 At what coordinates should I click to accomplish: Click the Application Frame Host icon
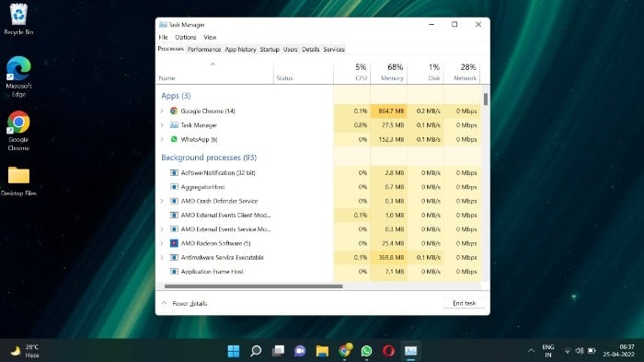point(174,272)
